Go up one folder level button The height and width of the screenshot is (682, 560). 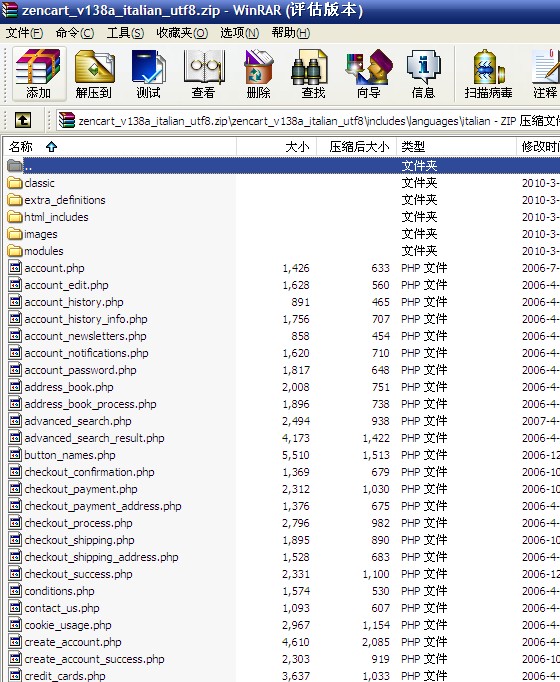point(23,120)
